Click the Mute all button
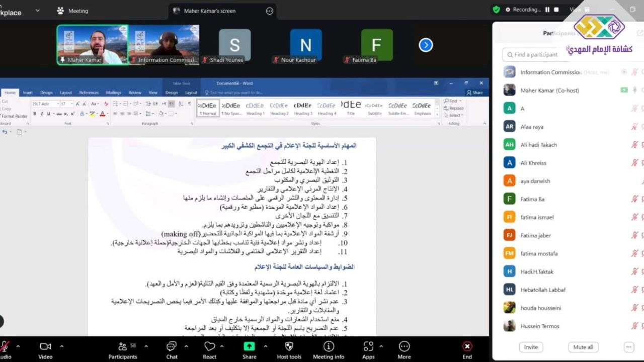 (583, 347)
